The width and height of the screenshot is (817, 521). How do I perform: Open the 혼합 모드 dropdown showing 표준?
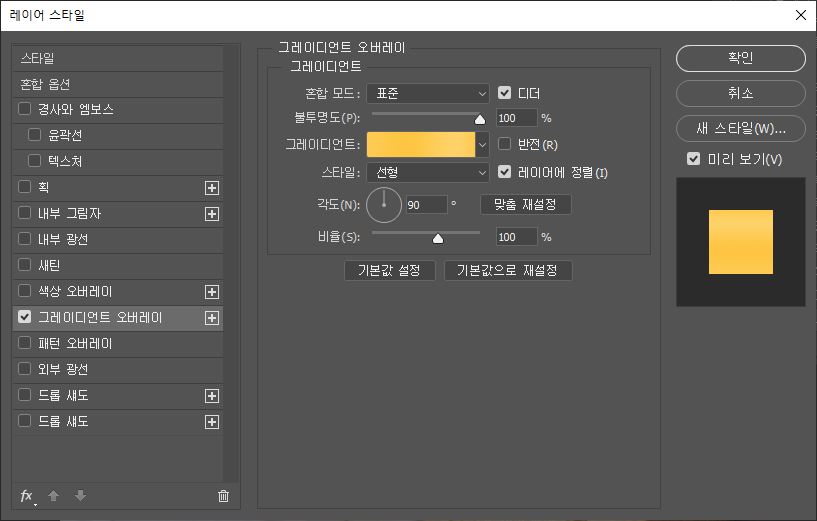point(428,94)
